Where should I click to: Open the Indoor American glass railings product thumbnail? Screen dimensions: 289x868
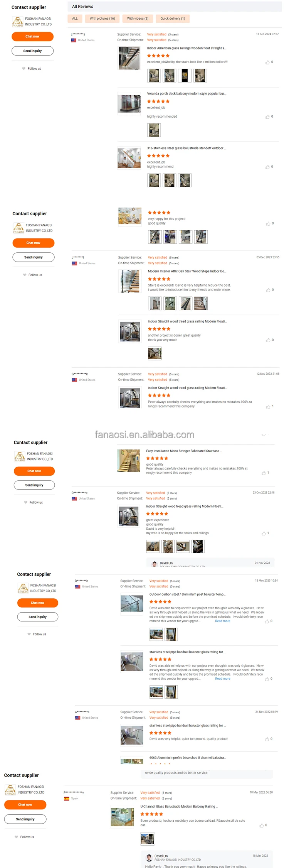pos(129,58)
